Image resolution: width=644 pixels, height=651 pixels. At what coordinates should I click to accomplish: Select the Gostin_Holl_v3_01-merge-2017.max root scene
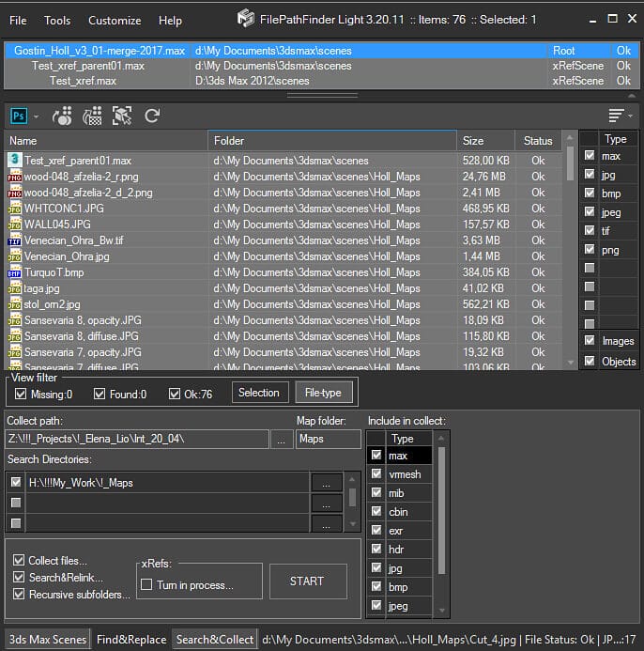[x=322, y=51]
